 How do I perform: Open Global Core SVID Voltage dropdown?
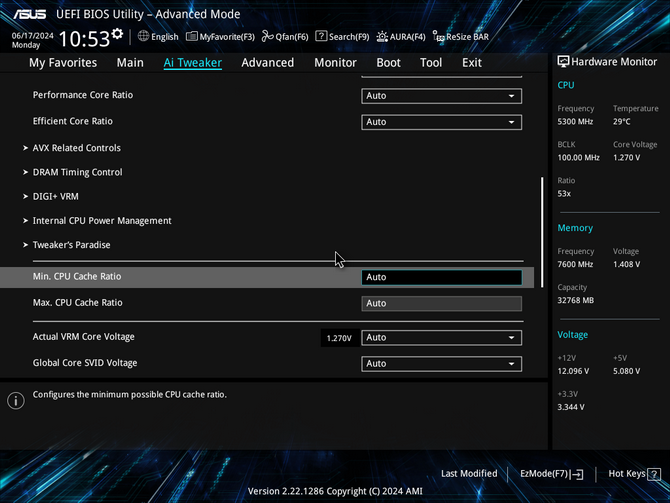tap(441, 364)
